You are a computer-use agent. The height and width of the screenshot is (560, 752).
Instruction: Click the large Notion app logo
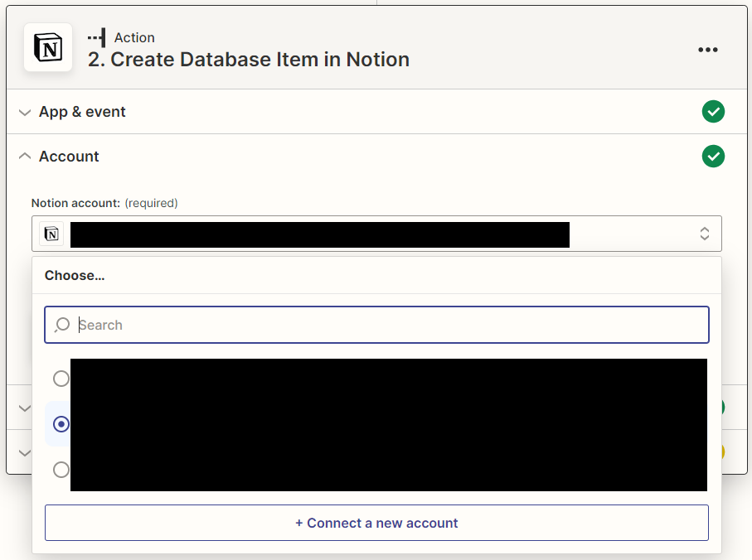48,47
